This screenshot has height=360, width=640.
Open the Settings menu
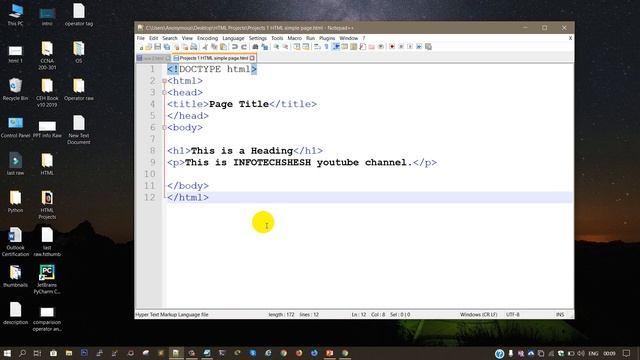258,38
